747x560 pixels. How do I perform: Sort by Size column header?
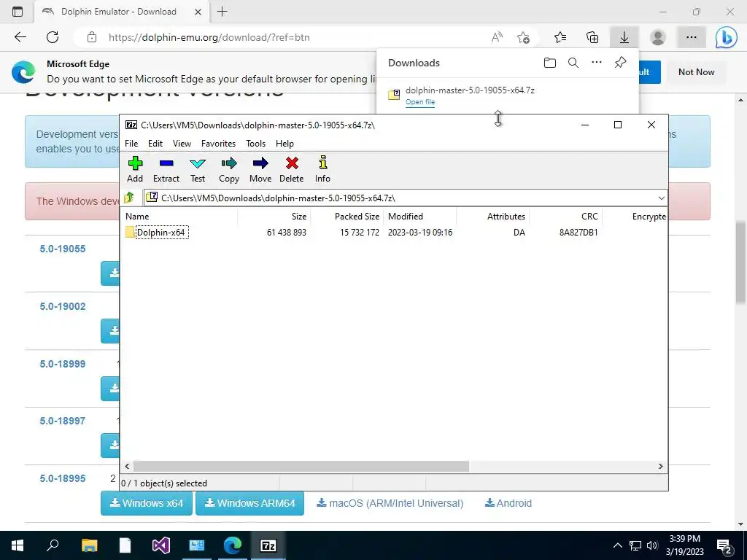point(274,216)
